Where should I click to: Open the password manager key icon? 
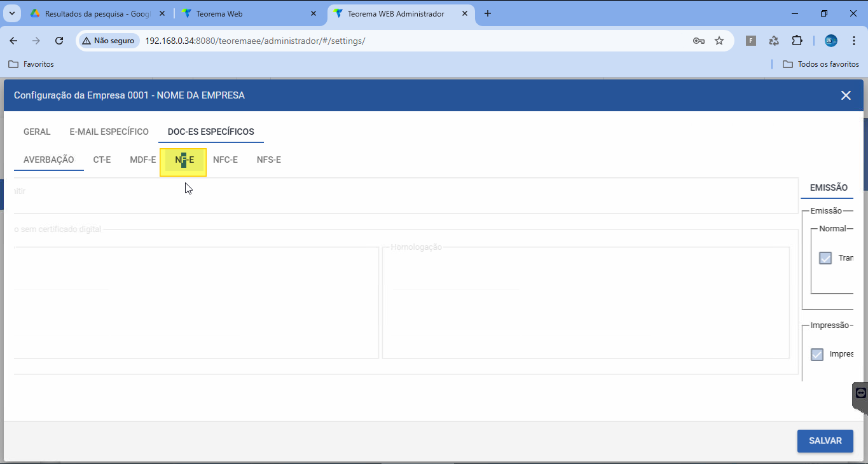pos(699,41)
